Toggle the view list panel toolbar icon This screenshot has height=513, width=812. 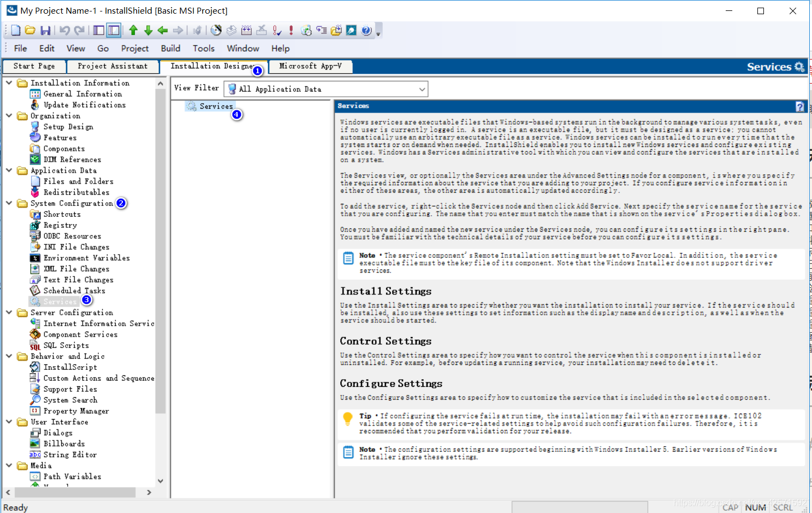99,31
